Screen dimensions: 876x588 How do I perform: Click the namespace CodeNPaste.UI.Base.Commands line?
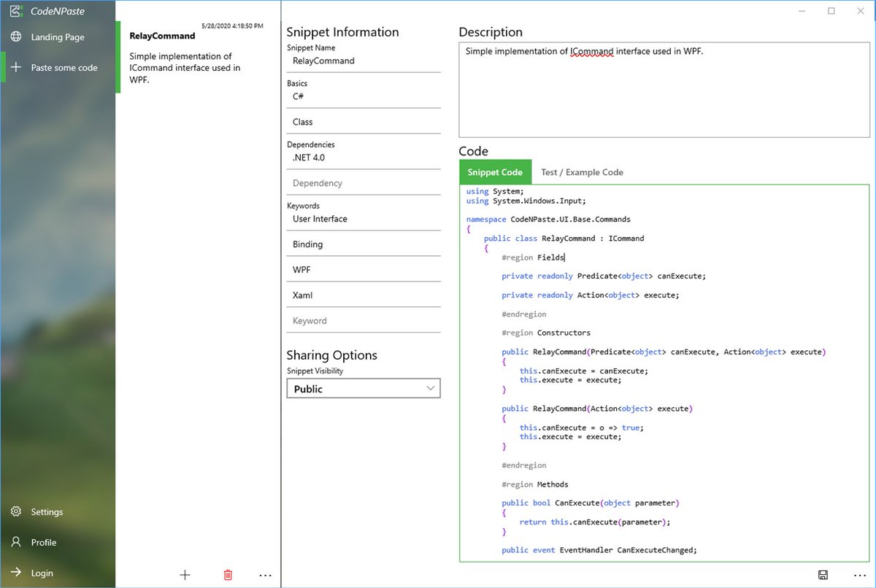coord(548,219)
